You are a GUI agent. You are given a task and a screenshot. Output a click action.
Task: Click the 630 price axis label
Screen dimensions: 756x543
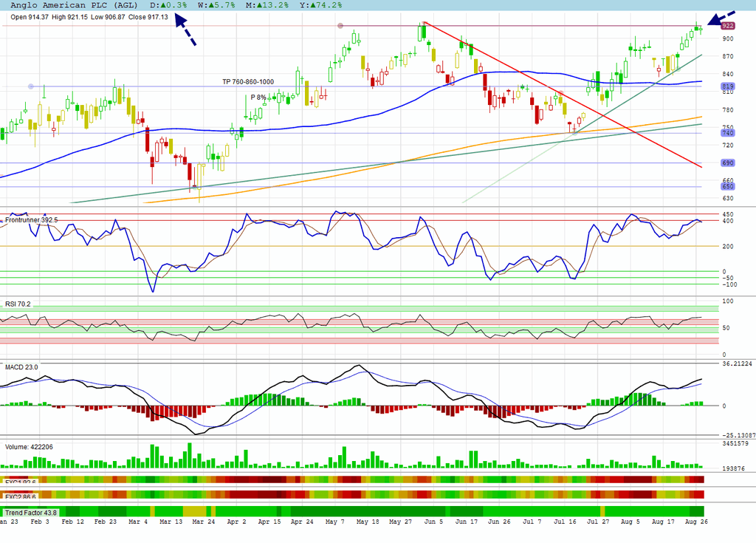(727, 199)
